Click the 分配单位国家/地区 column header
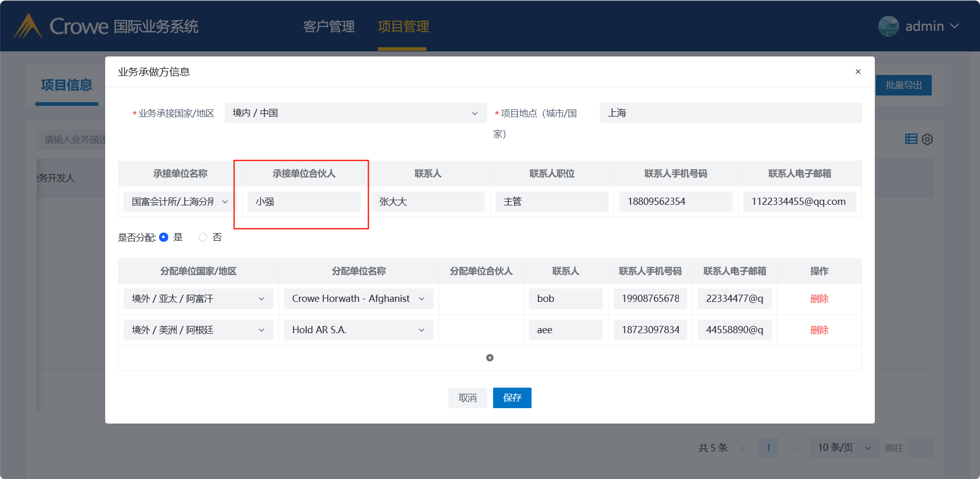This screenshot has height=479, width=980. (x=199, y=271)
